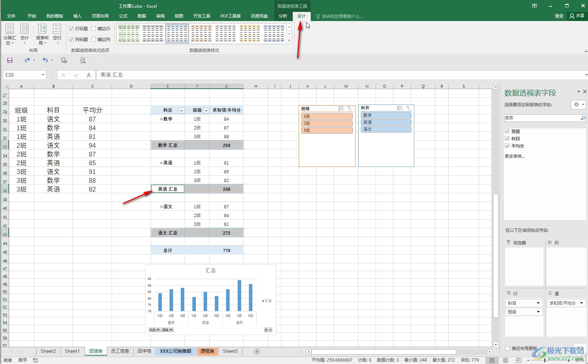Viewport: 588px width, 364px height.
Task: Click the copy-format document icon
Action: 64,60
